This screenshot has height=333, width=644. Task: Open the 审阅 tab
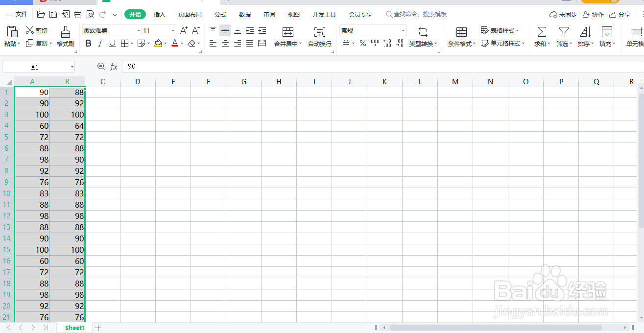point(269,14)
